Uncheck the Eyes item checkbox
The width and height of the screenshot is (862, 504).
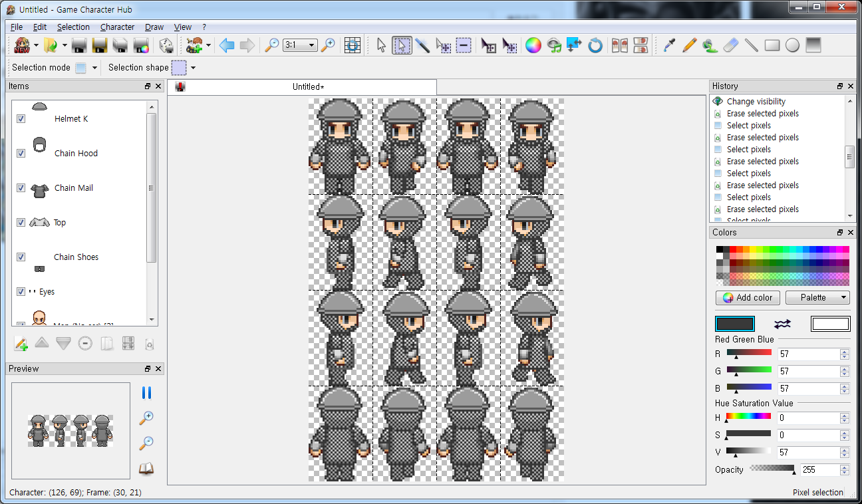point(21,291)
